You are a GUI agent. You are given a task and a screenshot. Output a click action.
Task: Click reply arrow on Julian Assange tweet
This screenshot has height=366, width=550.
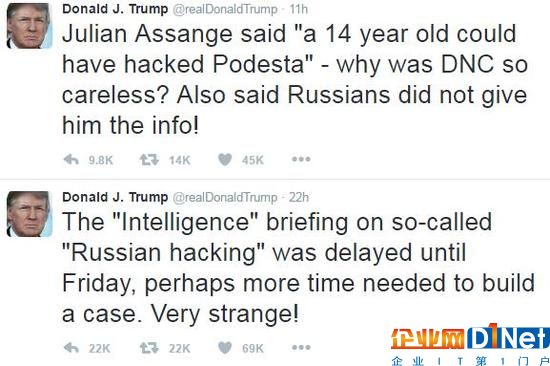(x=71, y=160)
